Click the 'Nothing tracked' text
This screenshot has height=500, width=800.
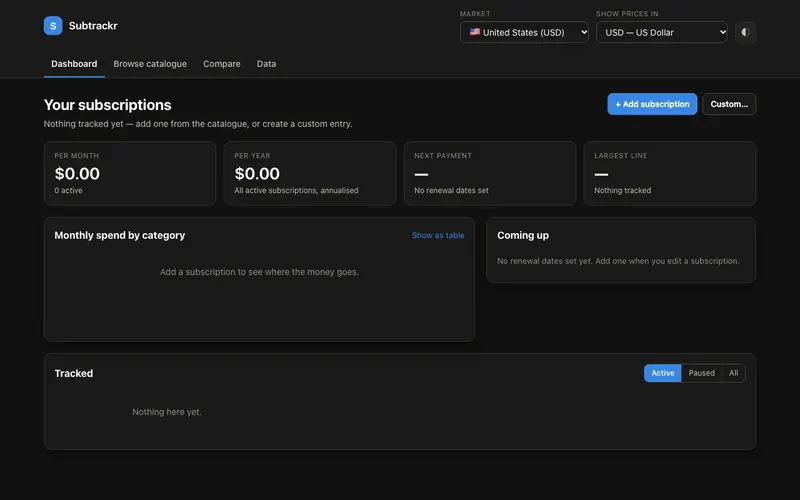pos(622,190)
